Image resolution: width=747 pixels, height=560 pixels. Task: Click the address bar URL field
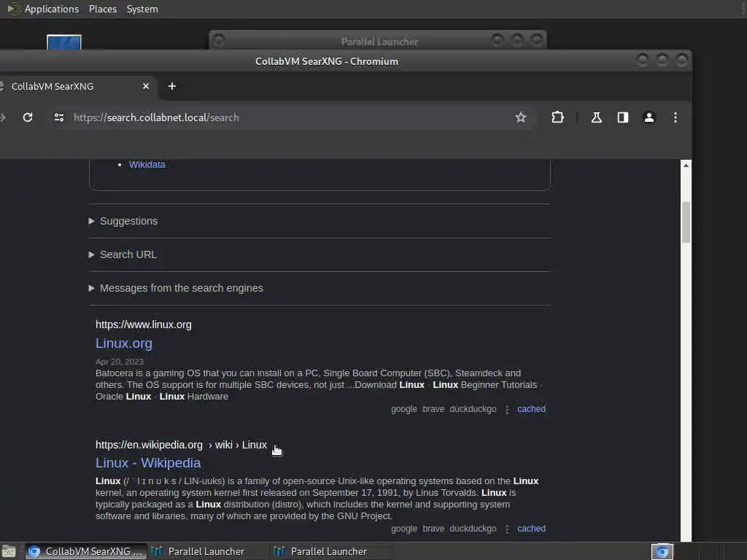[290, 117]
